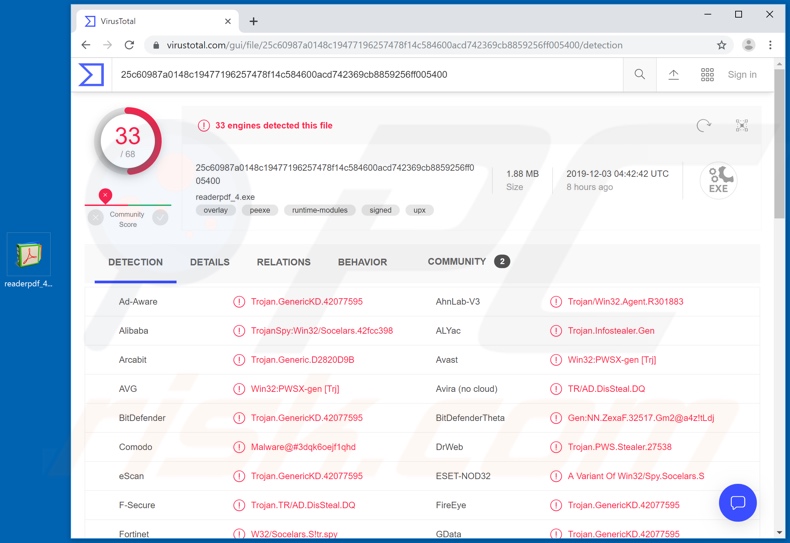Viewport: 790px width, 543px height.
Task: Open a new browser tab
Action: tap(253, 21)
